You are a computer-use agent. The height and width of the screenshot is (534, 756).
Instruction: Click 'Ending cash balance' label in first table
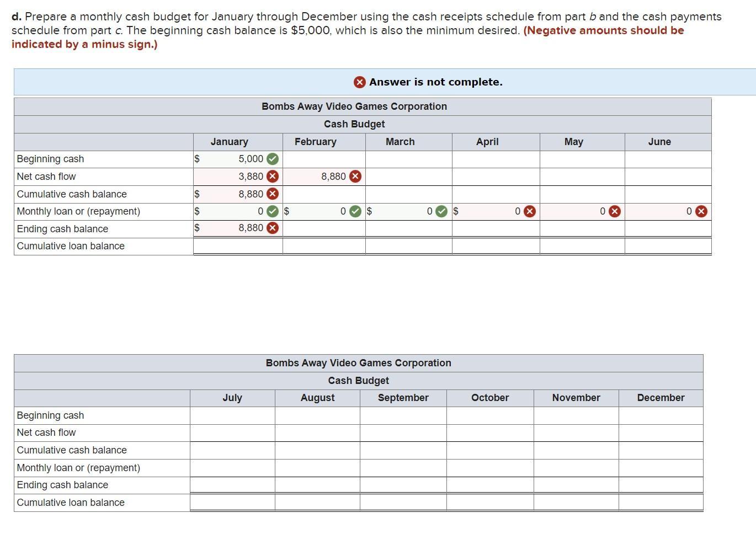click(62, 228)
